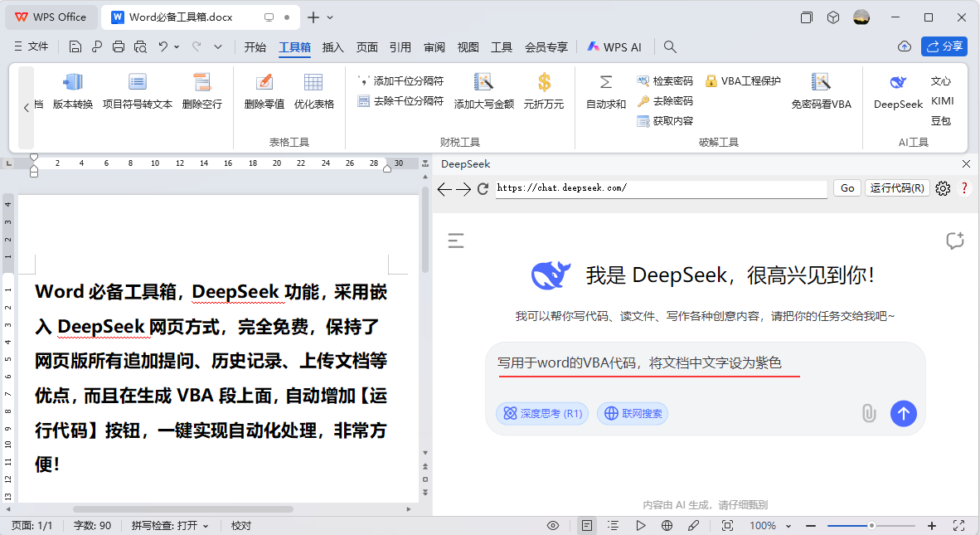This screenshot has width=980, height=535.
Task: Toggle 联网搜索 web search
Action: [x=634, y=413]
